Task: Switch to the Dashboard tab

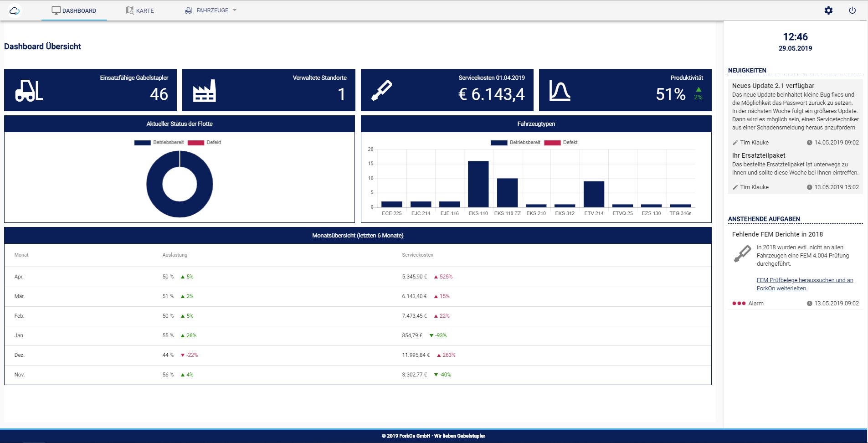Action: click(x=74, y=10)
